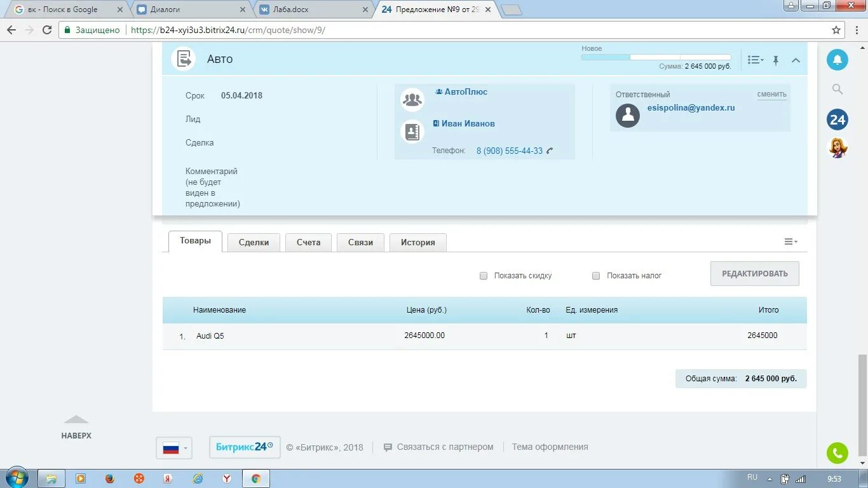This screenshot has height=488, width=868.
Task: Reload the page with refresh icon
Action: 47,30
